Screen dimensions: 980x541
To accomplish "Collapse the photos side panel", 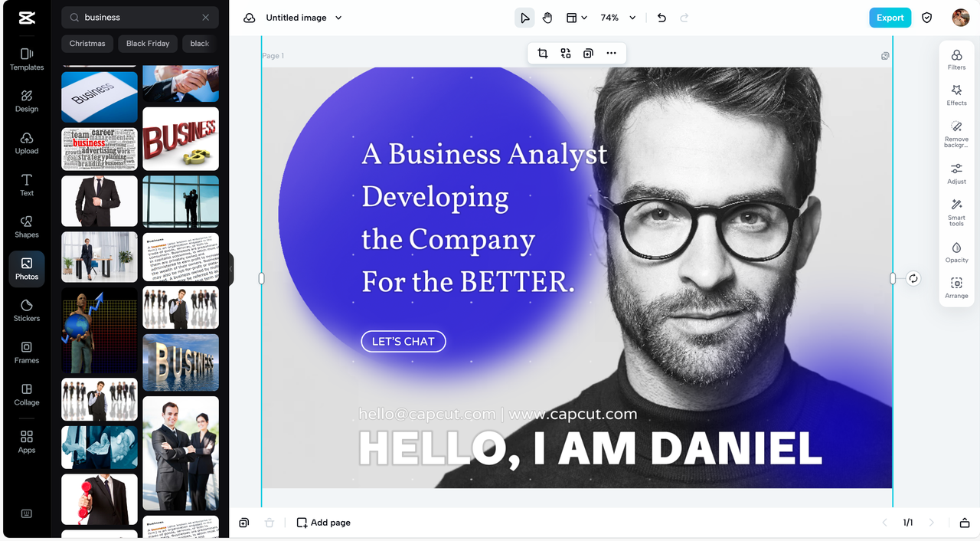I will (231, 270).
